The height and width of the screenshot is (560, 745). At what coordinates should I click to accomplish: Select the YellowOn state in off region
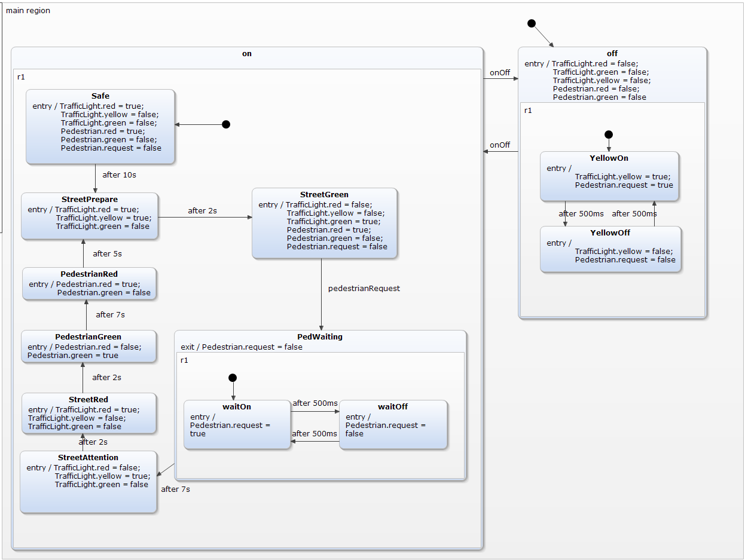[609, 176]
